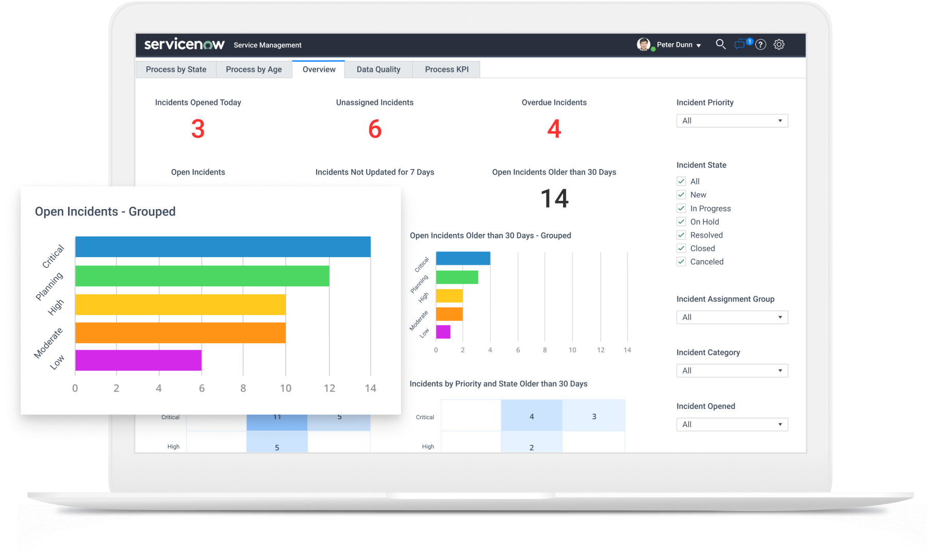
Task: Click the Open Incidents Older than 30 Days value 14
Action: 554,199
